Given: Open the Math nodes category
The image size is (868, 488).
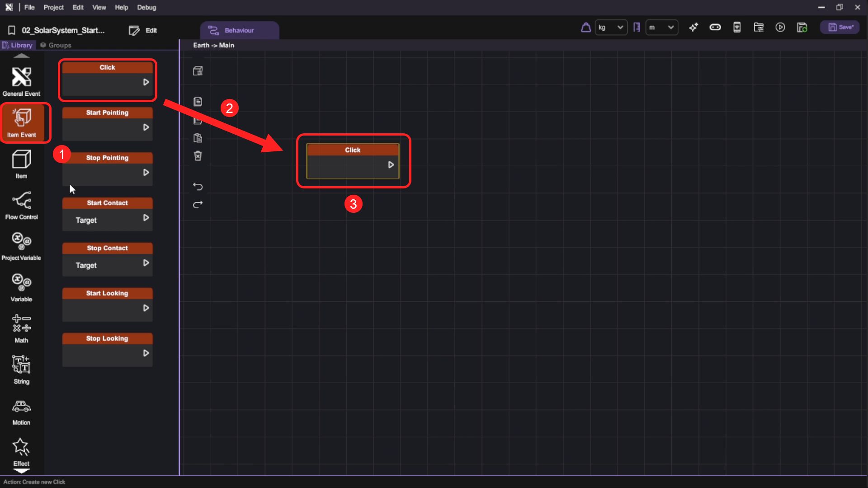Looking at the screenshot, I should tap(21, 328).
